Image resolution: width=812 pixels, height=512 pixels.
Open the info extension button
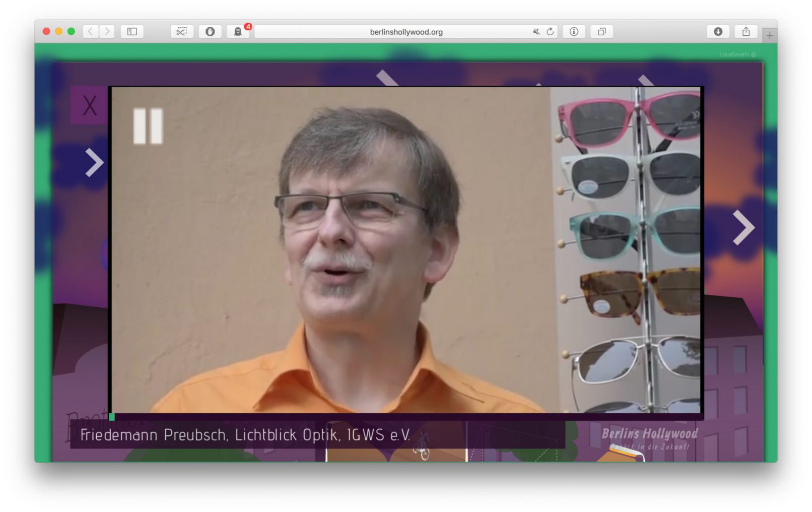tap(574, 32)
